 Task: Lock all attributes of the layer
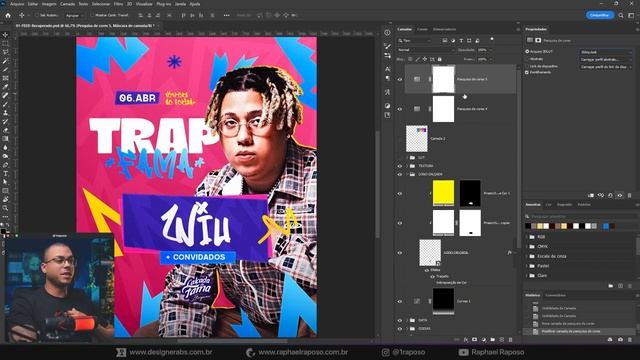tap(440, 59)
